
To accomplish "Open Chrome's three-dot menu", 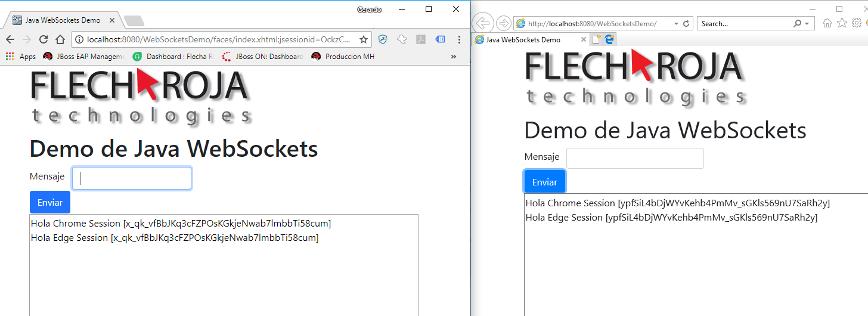I will pos(459,40).
